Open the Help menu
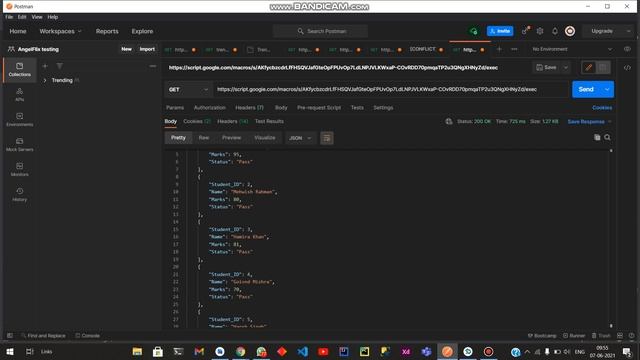 pos(53,17)
